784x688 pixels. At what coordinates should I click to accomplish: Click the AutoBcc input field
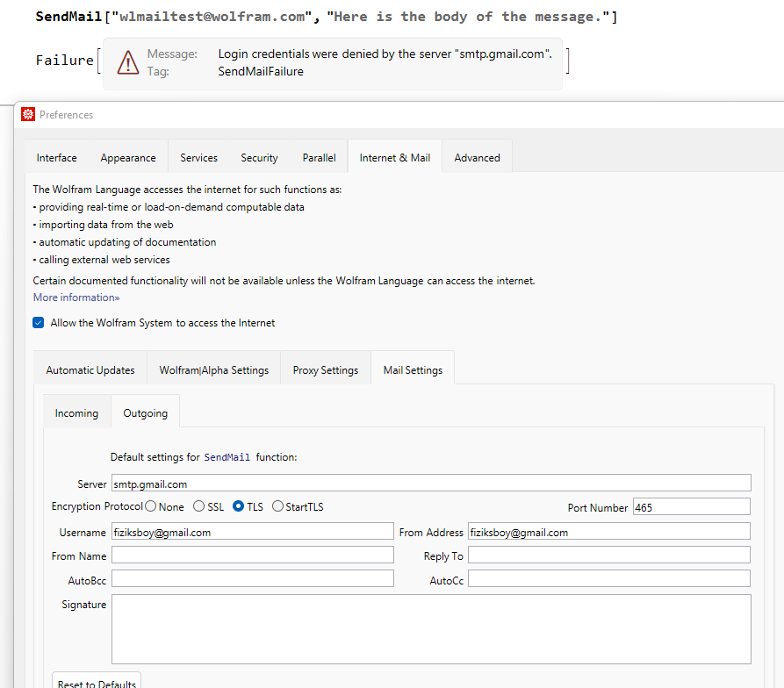(x=253, y=579)
